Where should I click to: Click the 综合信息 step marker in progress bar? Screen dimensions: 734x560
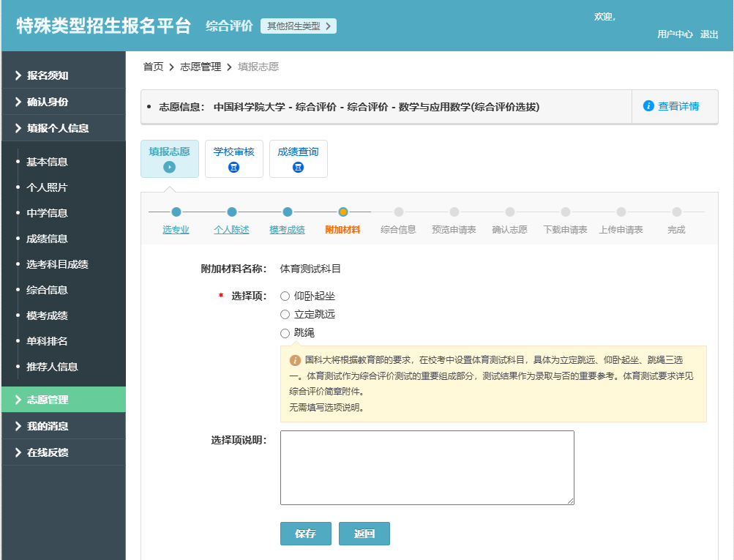[399, 210]
